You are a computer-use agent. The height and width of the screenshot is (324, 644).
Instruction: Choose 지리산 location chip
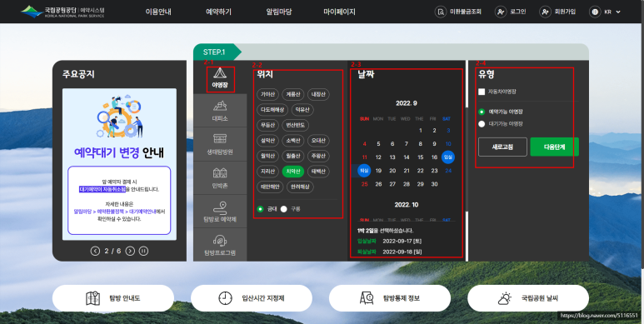[x=267, y=172]
